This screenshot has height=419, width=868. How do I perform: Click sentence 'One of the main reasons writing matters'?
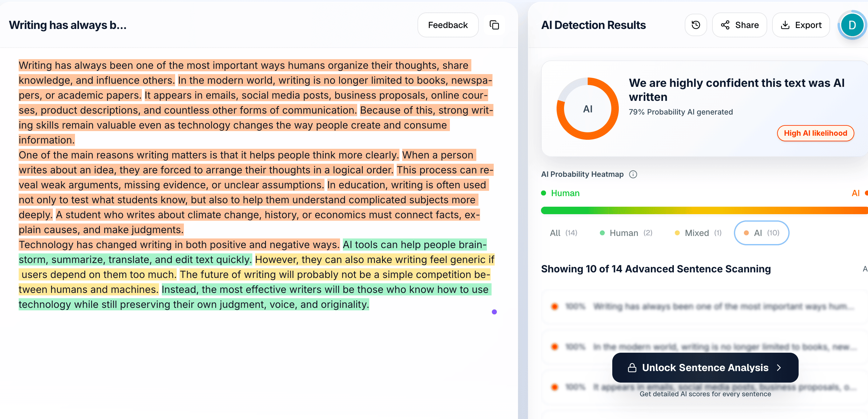(x=209, y=155)
